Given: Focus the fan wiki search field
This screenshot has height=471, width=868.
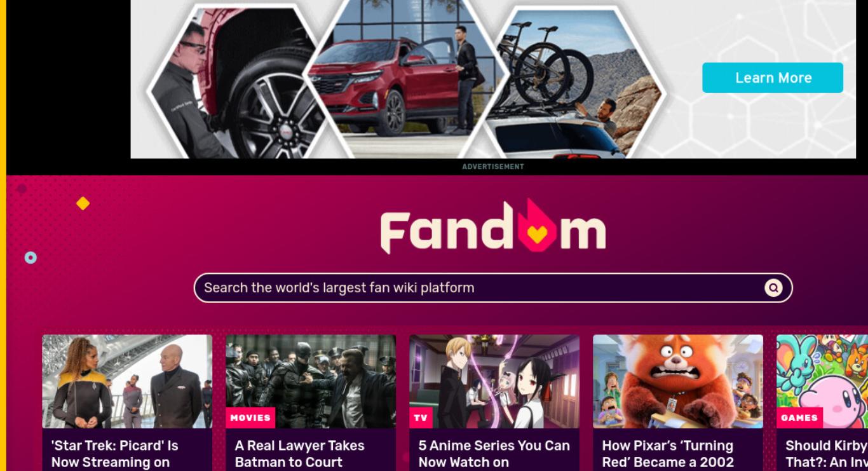Looking at the screenshot, I should pyautogui.click(x=493, y=288).
